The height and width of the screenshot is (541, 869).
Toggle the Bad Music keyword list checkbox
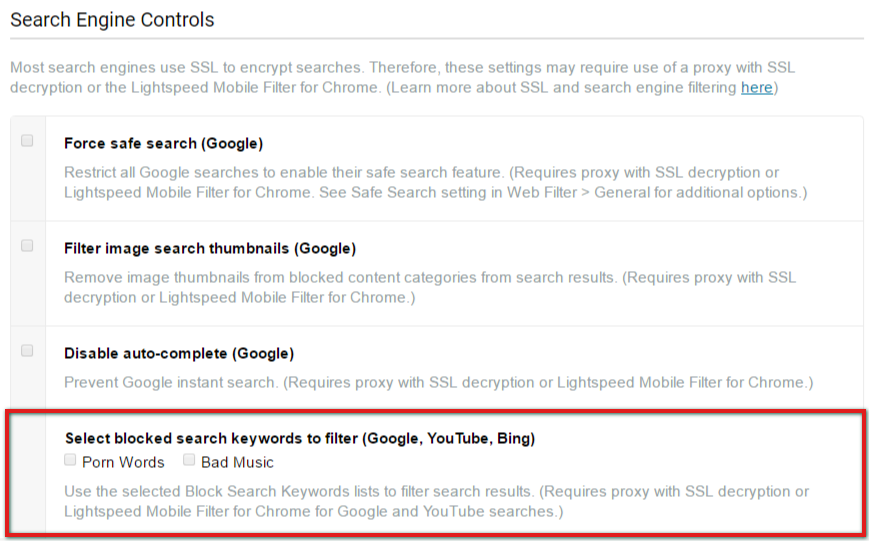pos(189,460)
